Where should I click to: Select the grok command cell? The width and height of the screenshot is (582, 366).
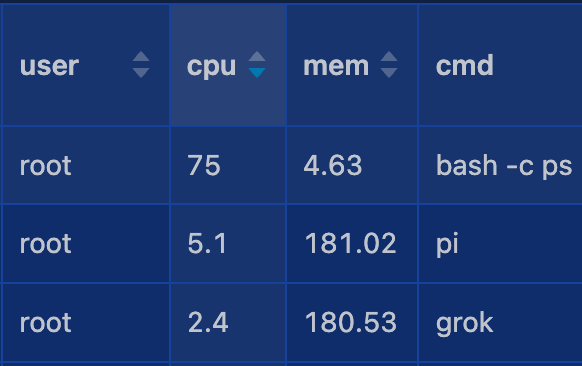click(500, 323)
